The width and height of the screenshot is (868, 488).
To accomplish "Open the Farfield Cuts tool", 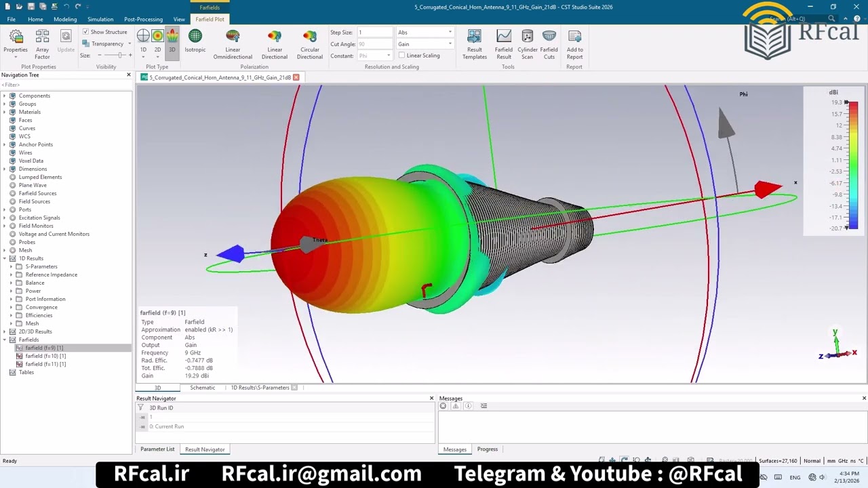I will click(x=549, y=44).
